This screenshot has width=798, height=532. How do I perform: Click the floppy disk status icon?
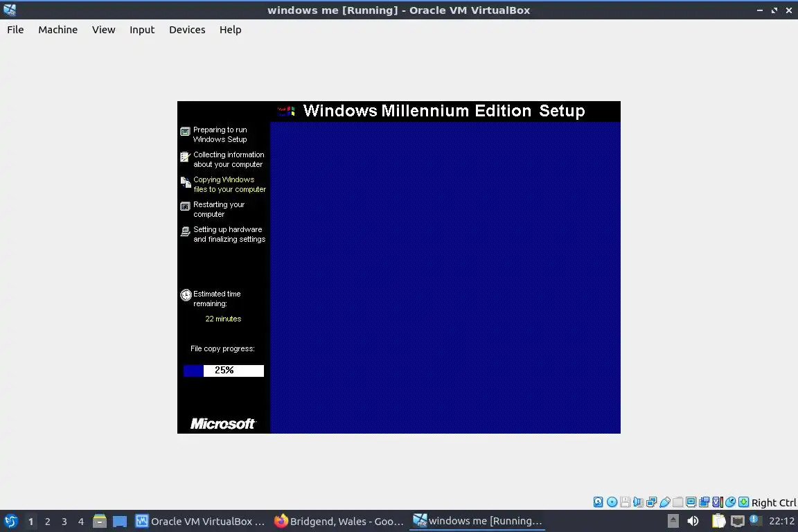pos(625,502)
